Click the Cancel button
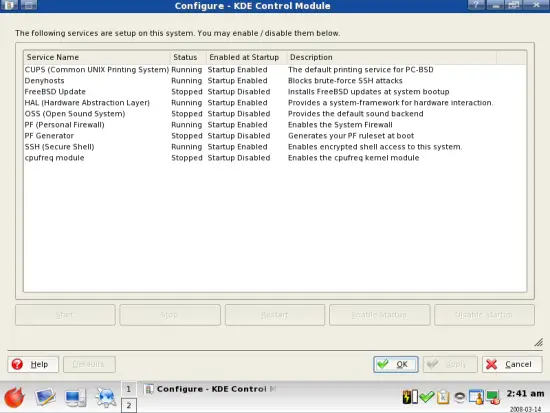The image size is (550, 413). pos(512,364)
